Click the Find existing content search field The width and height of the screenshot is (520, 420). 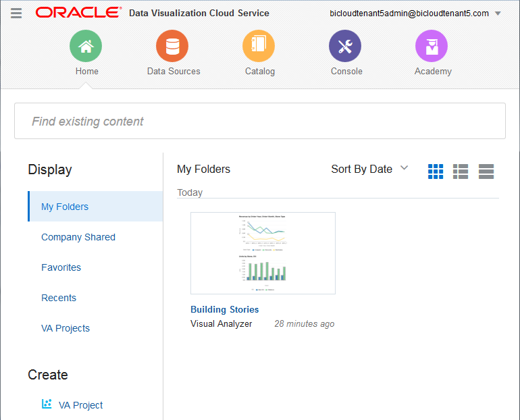(260, 121)
